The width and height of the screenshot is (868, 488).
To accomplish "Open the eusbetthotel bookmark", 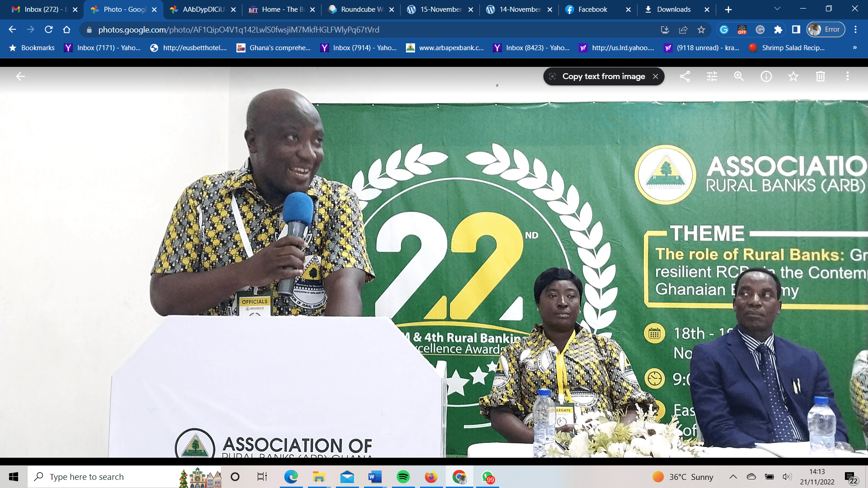I will click(189, 48).
